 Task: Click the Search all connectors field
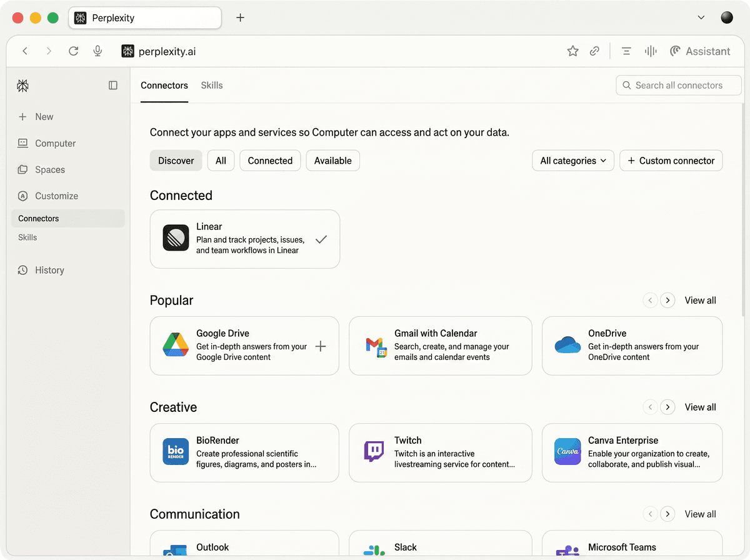tap(679, 86)
